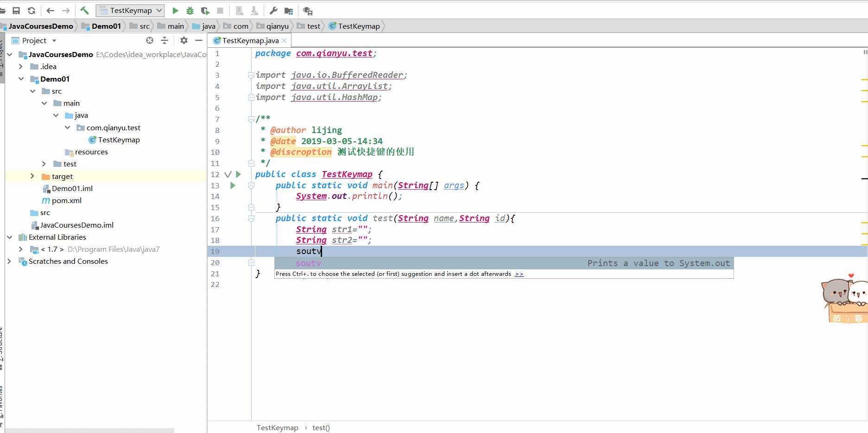Select TestKeymap class in the project tree
The width and height of the screenshot is (868, 433).
119,140
